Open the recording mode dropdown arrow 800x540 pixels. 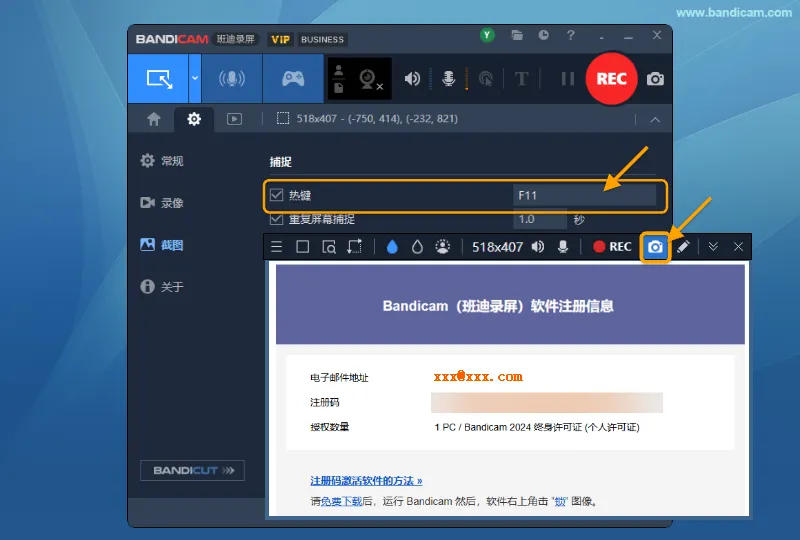[x=195, y=79]
